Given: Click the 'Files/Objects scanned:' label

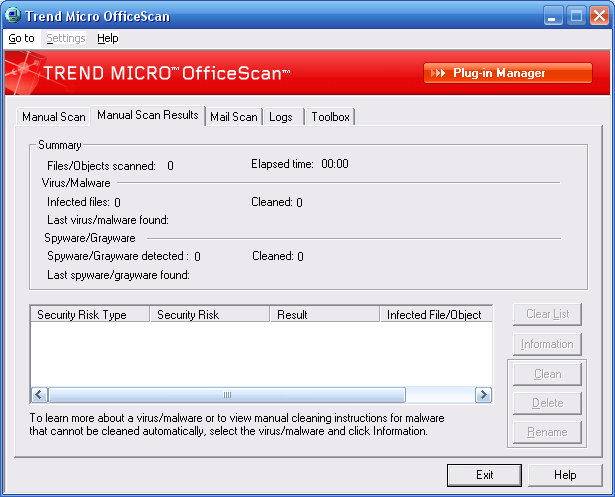Looking at the screenshot, I should point(101,166).
